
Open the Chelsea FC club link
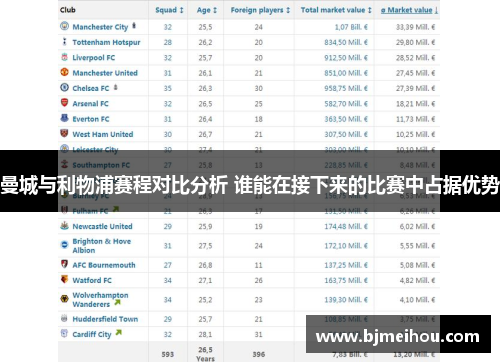91,88
